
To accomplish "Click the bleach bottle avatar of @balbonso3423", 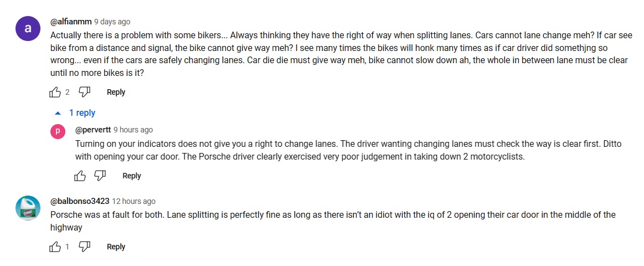I will click(28, 208).
